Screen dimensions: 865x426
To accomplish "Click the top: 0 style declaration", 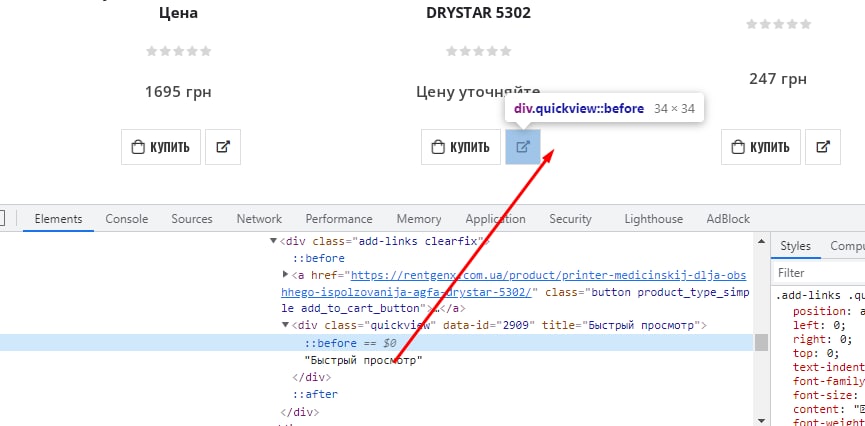I will tap(816, 353).
